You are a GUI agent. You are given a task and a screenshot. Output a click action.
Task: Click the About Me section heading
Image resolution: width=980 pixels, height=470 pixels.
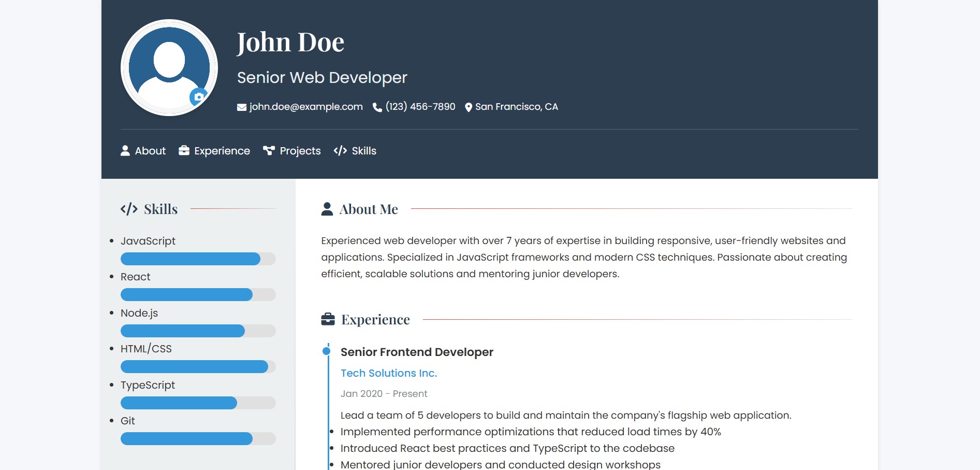point(369,209)
